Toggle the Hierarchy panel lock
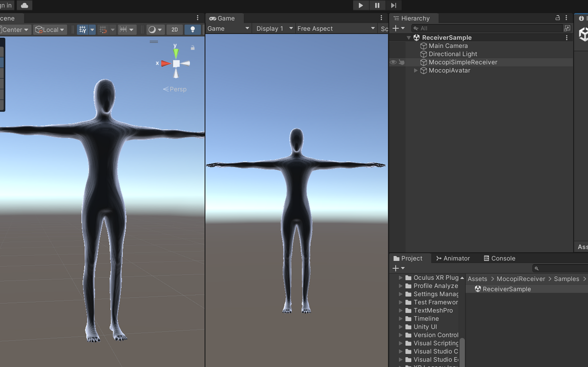This screenshot has width=588, height=367. click(x=558, y=18)
